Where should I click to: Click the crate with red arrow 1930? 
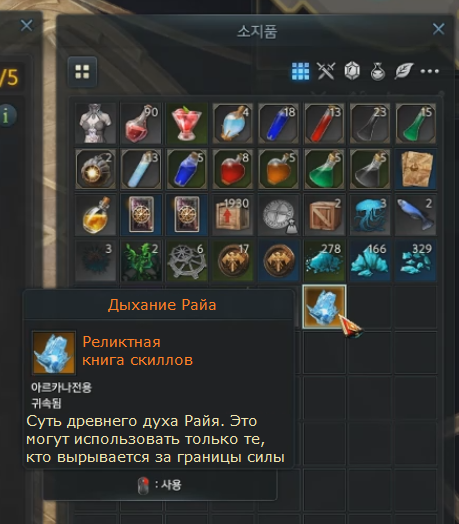[232, 215]
